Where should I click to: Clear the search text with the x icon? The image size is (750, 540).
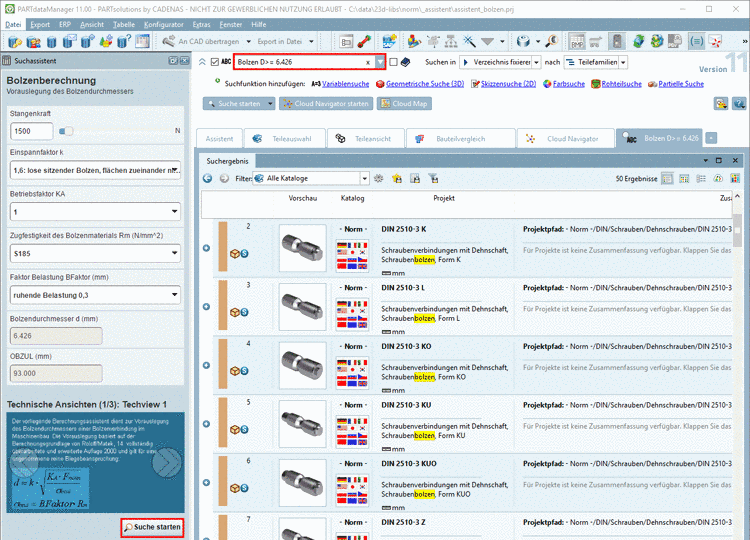pyautogui.click(x=367, y=62)
